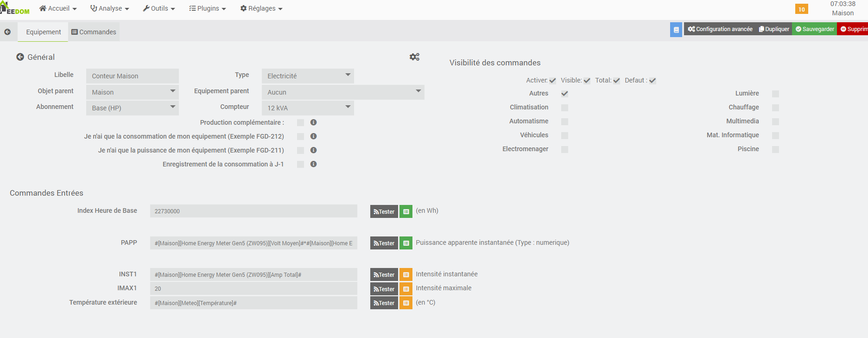Click the green Sauvegarder button
Viewport: 868px width, 338px height.
point(815,29)
